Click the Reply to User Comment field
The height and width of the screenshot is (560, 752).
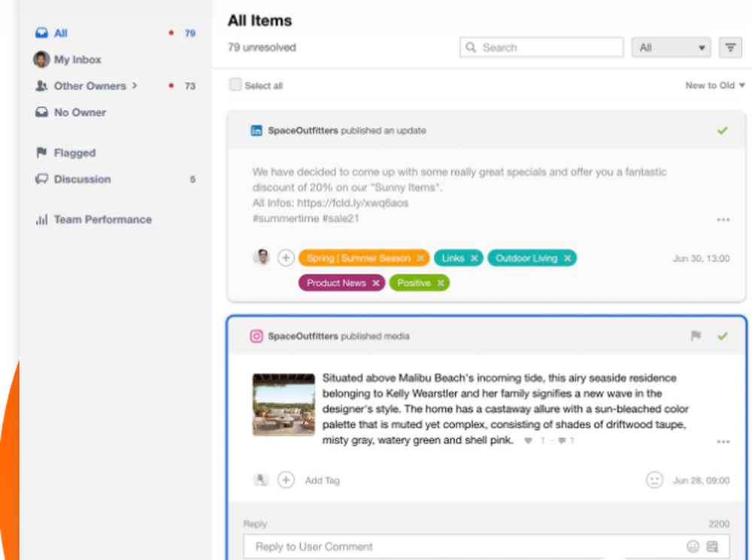487,546
